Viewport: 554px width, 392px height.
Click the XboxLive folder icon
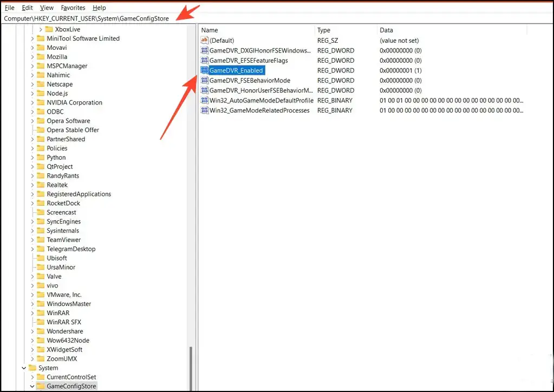[x=49, y=29]
